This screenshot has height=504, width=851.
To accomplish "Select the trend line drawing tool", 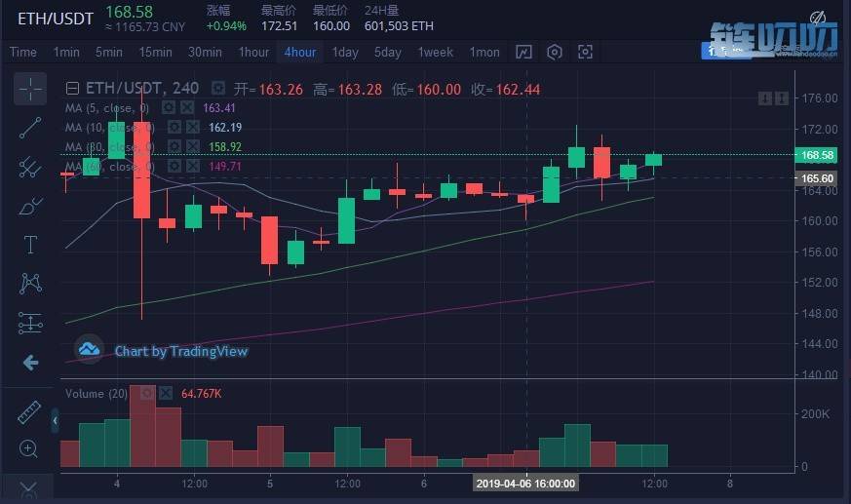I will [30, 128].
